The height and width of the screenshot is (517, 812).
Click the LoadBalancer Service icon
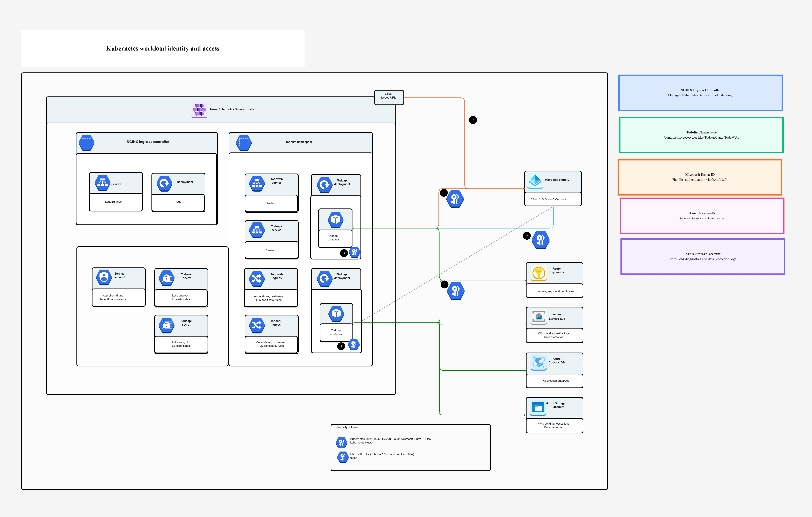pyautogui.click(x=103, y=183)
